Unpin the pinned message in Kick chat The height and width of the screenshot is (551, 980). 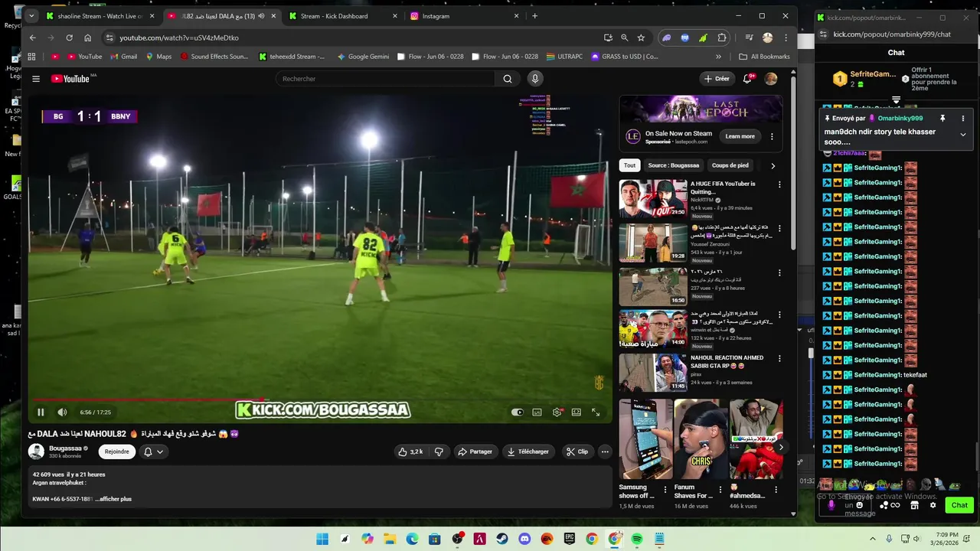point(942,119)
